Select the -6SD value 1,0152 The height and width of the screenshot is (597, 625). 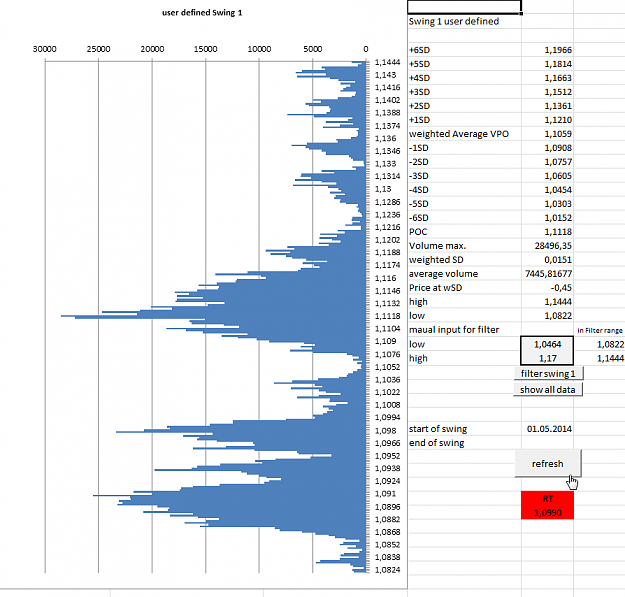[558, 218]
